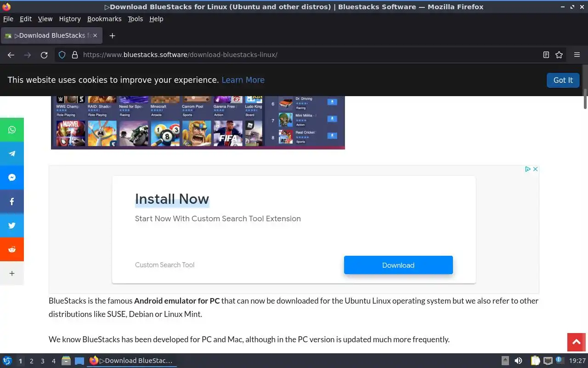
Task: Click the BlueStacks app store screenshot
Action: (198, 122)
